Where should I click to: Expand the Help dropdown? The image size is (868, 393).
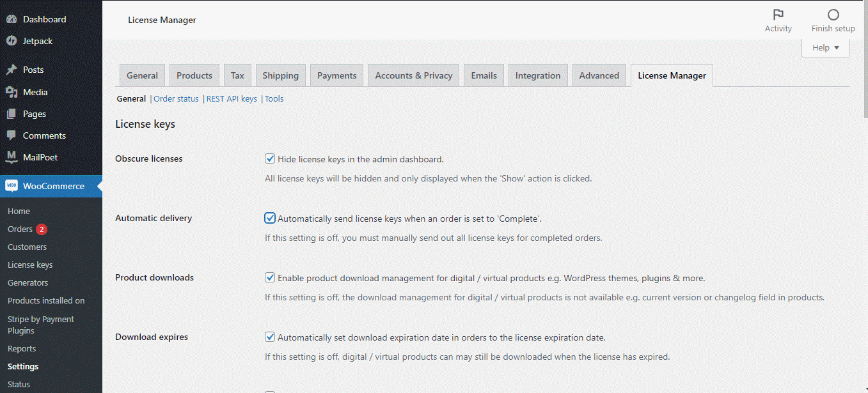click(x=825, y=48)
